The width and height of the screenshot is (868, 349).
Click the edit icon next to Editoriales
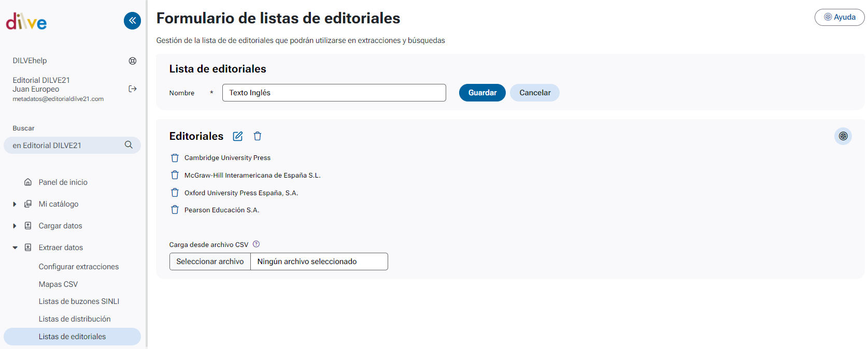coord(238,136)
